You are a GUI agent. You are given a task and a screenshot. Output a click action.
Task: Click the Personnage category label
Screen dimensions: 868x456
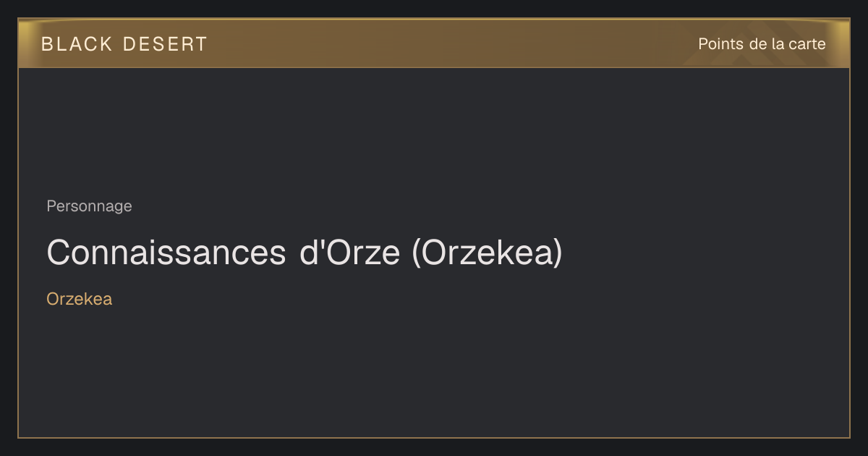(x=89, y=206)
